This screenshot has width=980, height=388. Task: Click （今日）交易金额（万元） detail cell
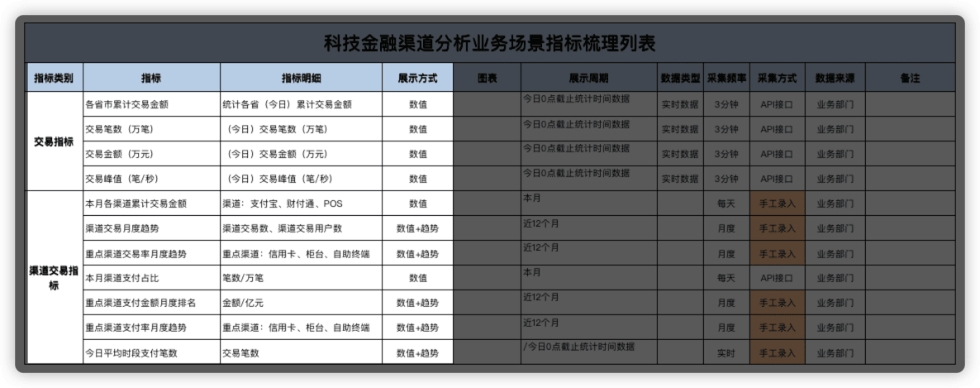point(302,154)
